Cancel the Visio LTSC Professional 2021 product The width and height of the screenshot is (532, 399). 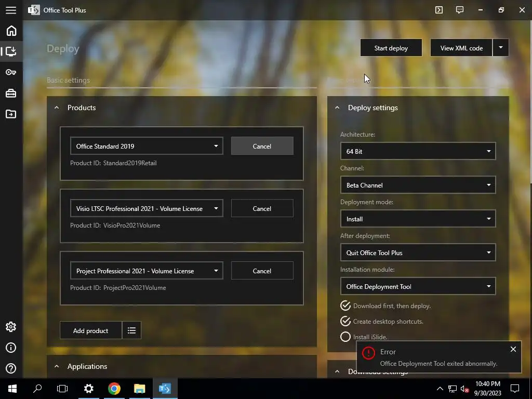[262, 208]
